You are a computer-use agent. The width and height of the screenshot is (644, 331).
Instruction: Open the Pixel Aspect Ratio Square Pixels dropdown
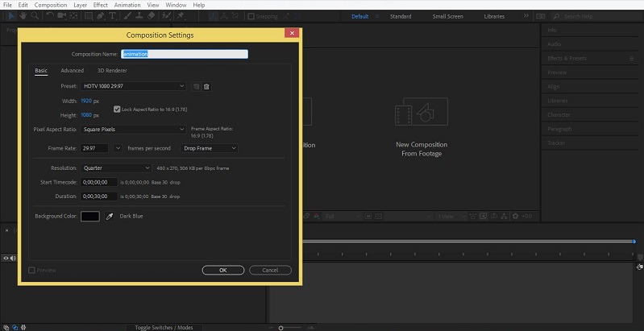[133, 129]
